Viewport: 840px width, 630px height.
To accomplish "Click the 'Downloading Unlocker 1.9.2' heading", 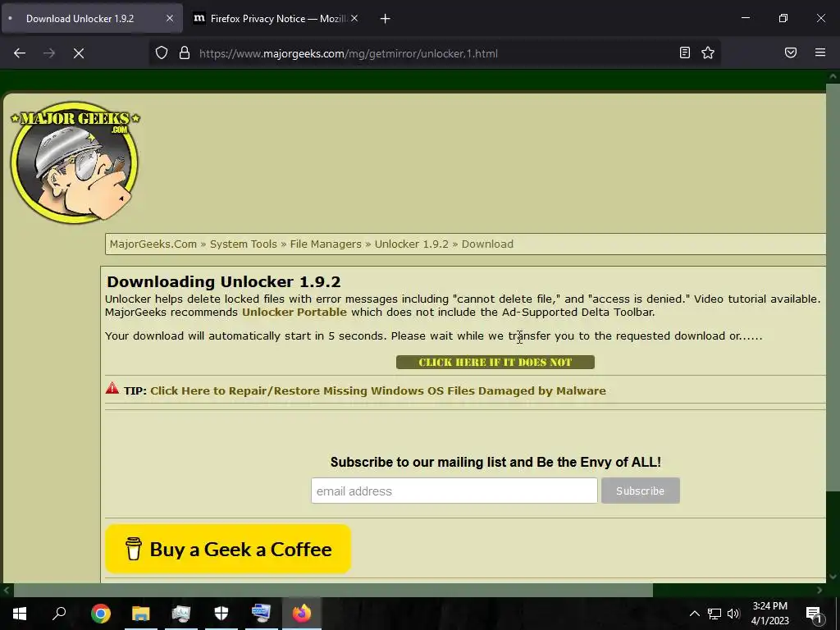I will [223, 282].
